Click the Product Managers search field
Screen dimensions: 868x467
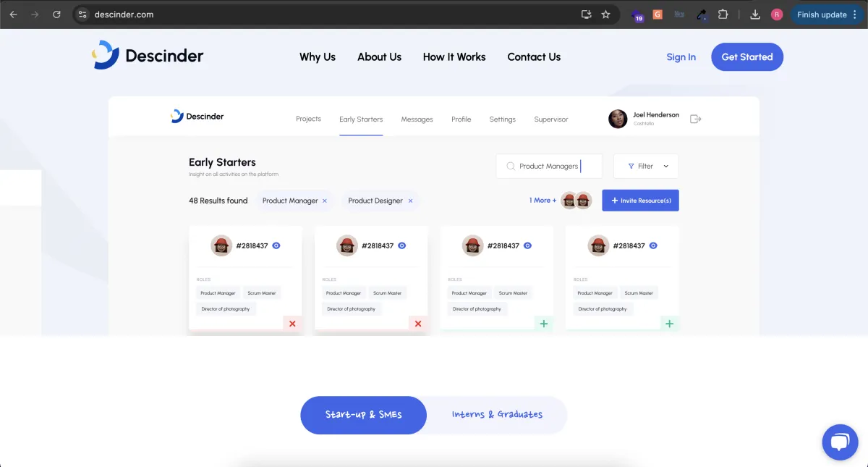[x=550, y=166]
